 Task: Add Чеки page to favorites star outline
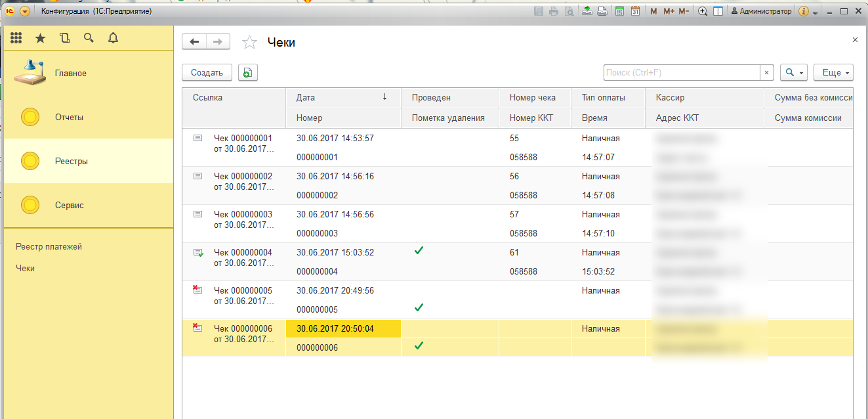(x=249, y=43)
